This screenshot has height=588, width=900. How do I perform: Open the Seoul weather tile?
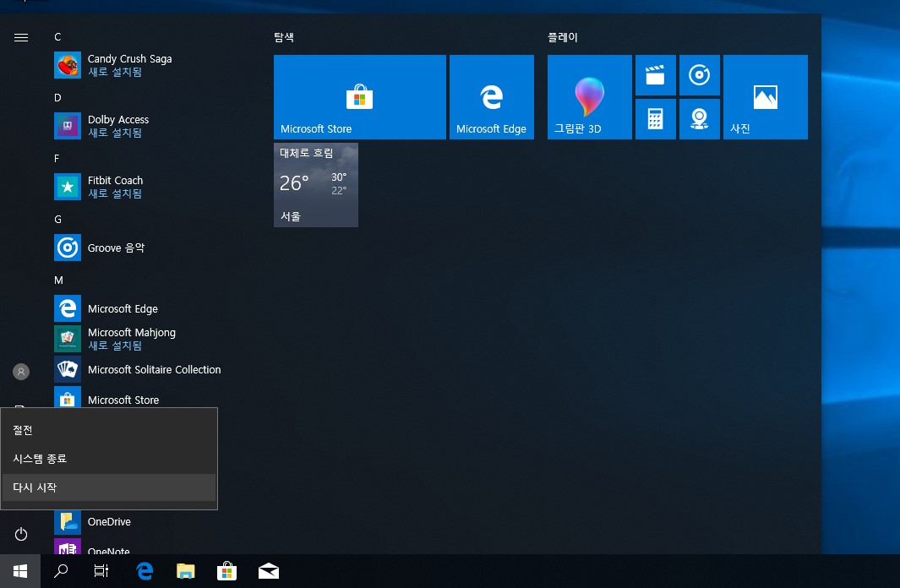(316, 185)
